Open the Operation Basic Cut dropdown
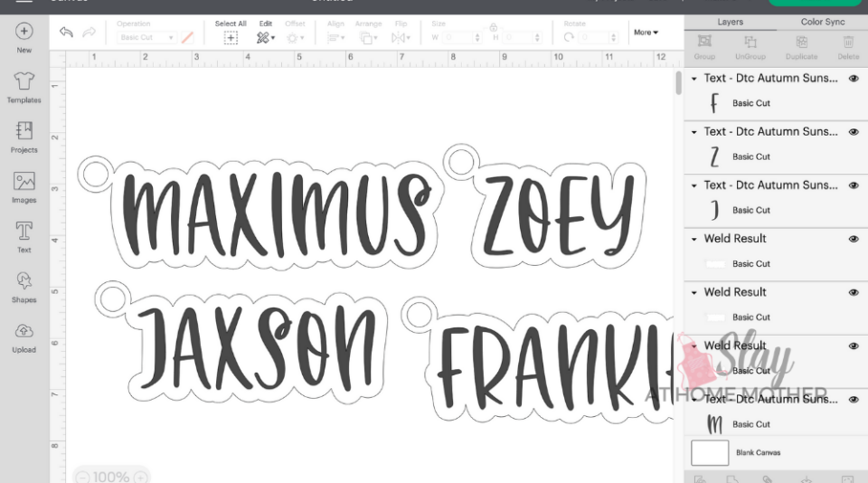868x483 pixels. 146,38
